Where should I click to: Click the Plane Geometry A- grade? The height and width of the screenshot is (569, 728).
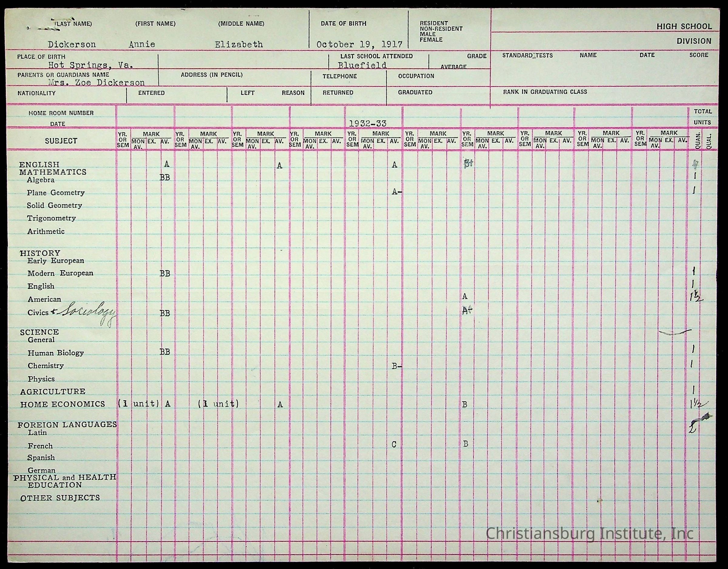396,192
